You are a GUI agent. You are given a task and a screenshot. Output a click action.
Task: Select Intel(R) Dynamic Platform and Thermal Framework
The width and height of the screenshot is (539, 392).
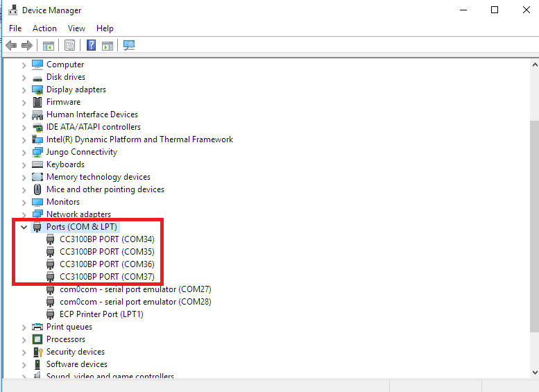point(139,139)
